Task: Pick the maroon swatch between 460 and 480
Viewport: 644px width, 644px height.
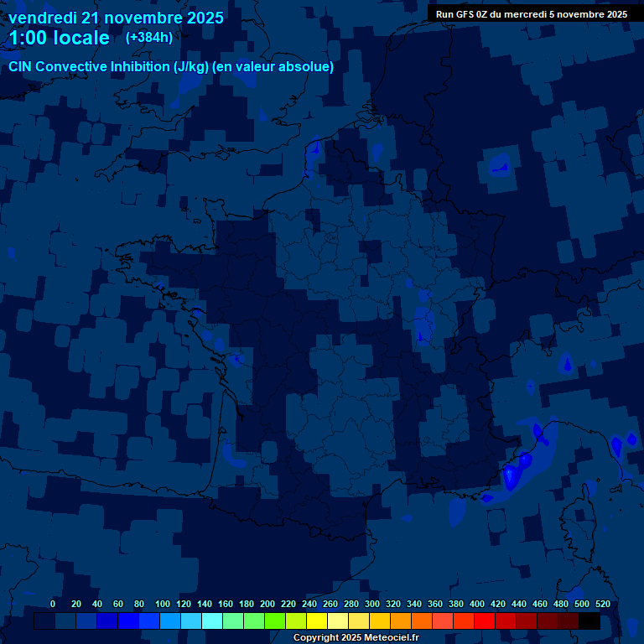Action: (x=547, y=621)
